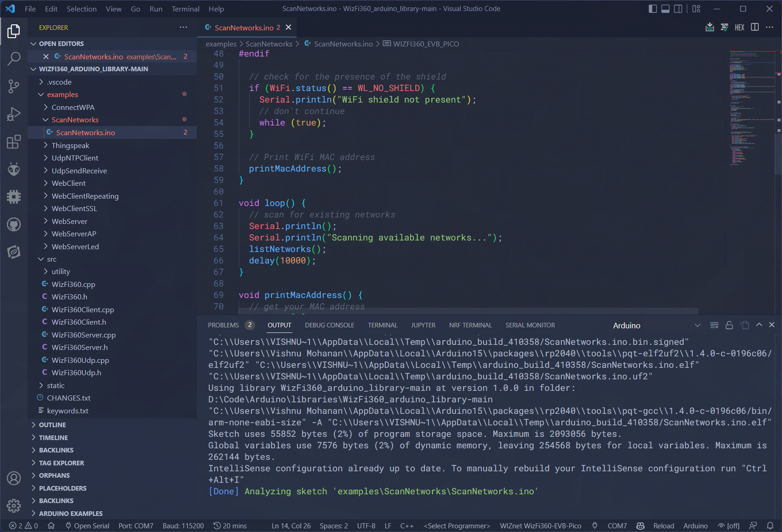Expand the ConnectWPA folder

(x=112, y=107)
